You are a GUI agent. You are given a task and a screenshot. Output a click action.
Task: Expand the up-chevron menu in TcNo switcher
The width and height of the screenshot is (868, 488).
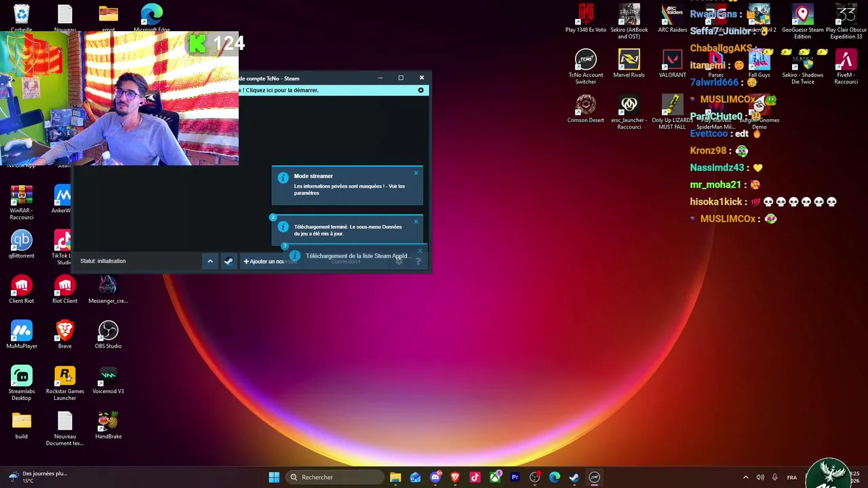click(x=210, y=261)
